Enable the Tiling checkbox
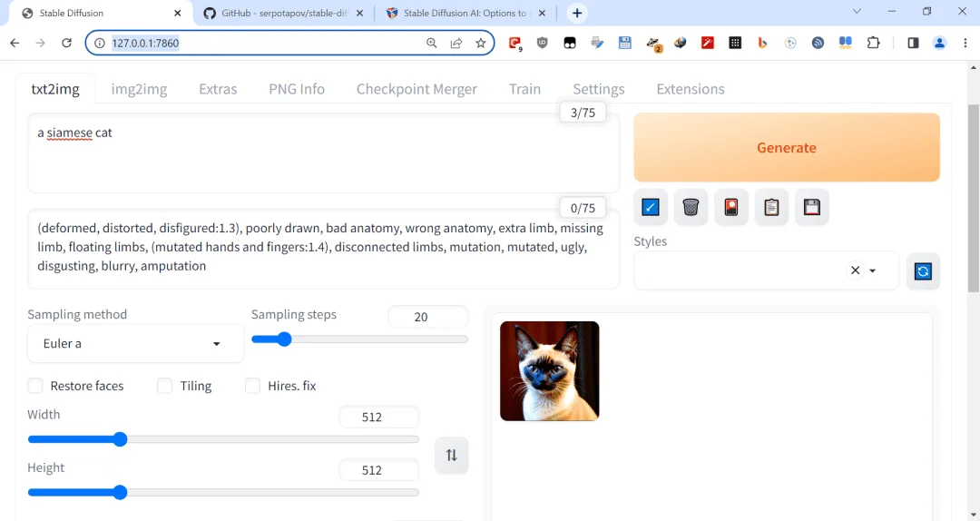The width and height of the screenshot is (980, 521). (x=165, y=386)
